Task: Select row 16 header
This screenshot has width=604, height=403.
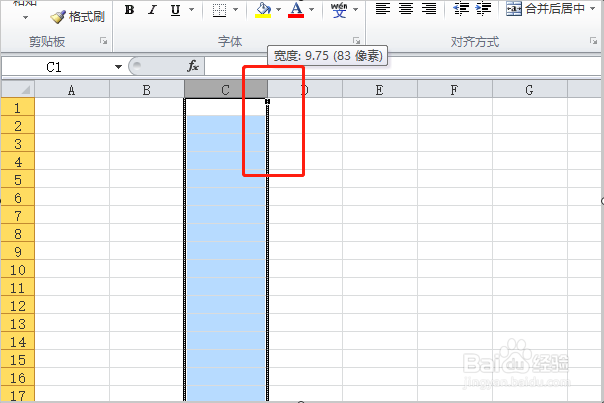Action: (x=18, y=377)
